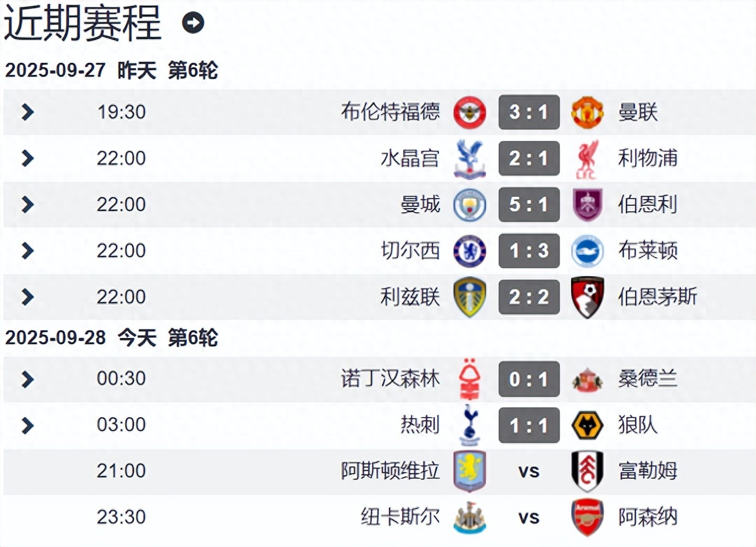Click the Liverpool club crest
Screen dimensions: 756x547
click(587, 159)
